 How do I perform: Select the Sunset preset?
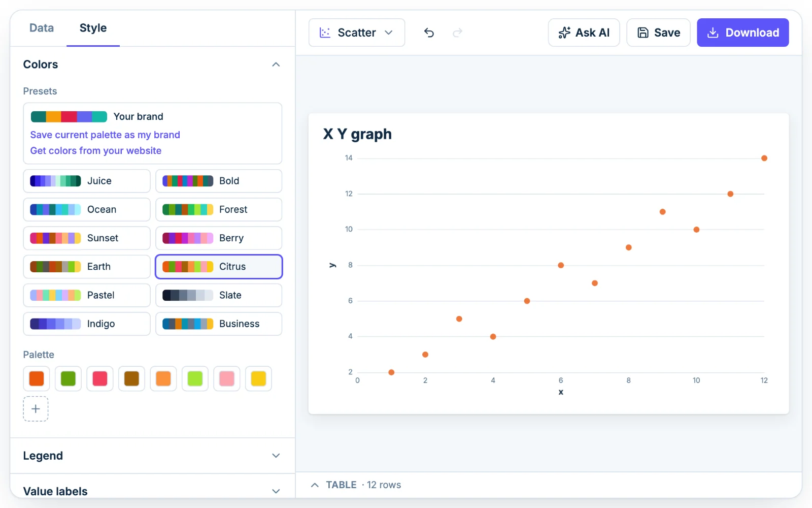click(x=87, y=238)
